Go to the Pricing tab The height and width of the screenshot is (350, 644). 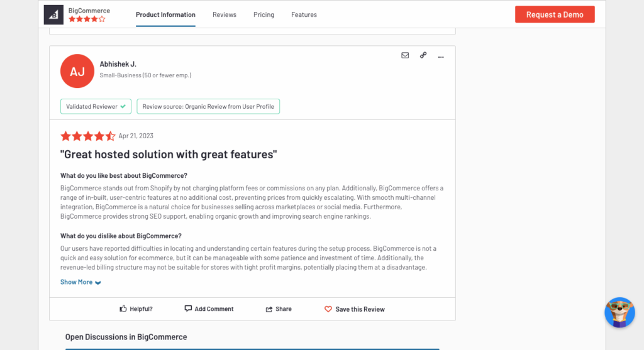[264, 15]
